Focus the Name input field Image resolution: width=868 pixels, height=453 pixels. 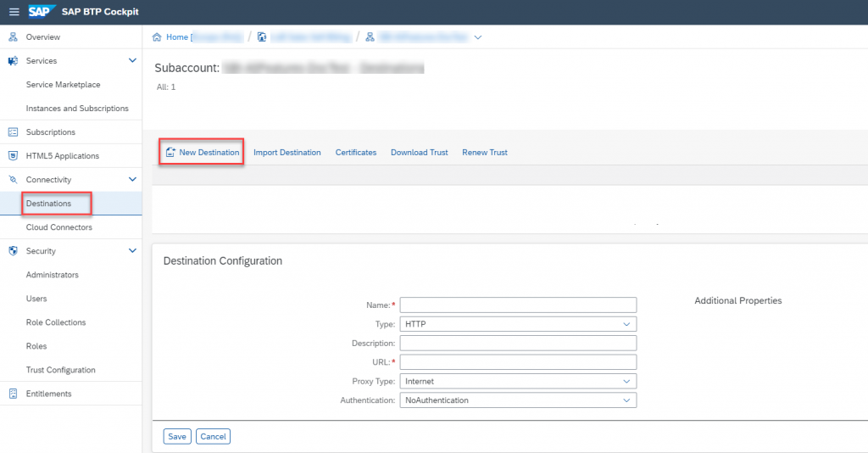(518, 305)
